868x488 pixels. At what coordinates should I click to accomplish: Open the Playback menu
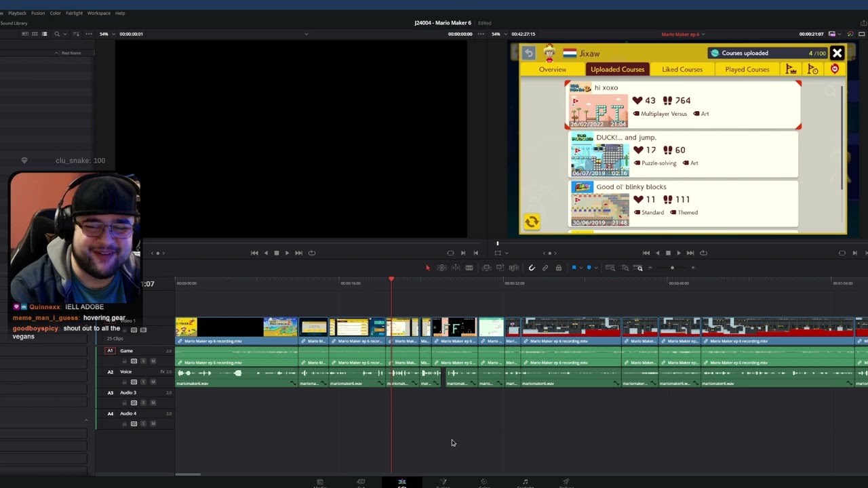pyautogui.click(x=17, y=13)
